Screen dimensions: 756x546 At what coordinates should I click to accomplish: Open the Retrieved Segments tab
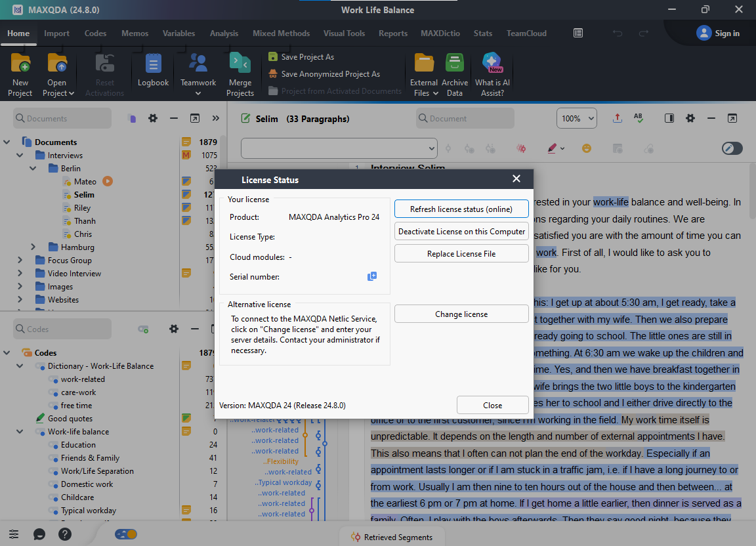pyautogui.click(x=392, y=537)
